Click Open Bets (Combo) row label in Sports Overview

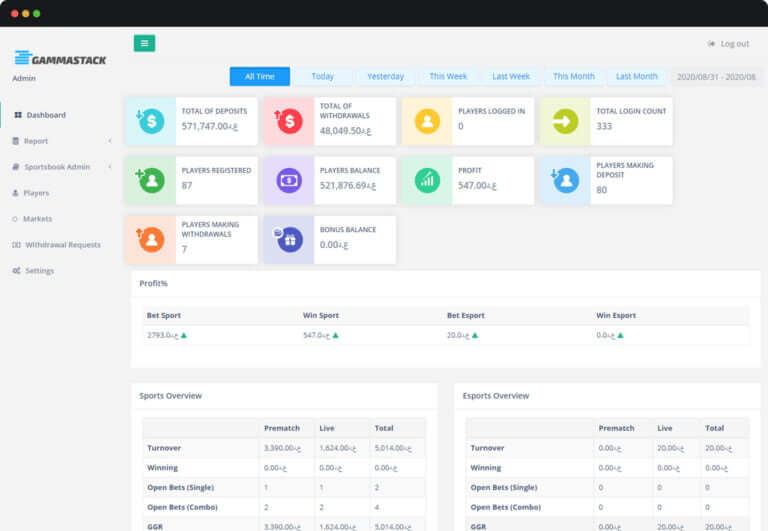point(182,507)
